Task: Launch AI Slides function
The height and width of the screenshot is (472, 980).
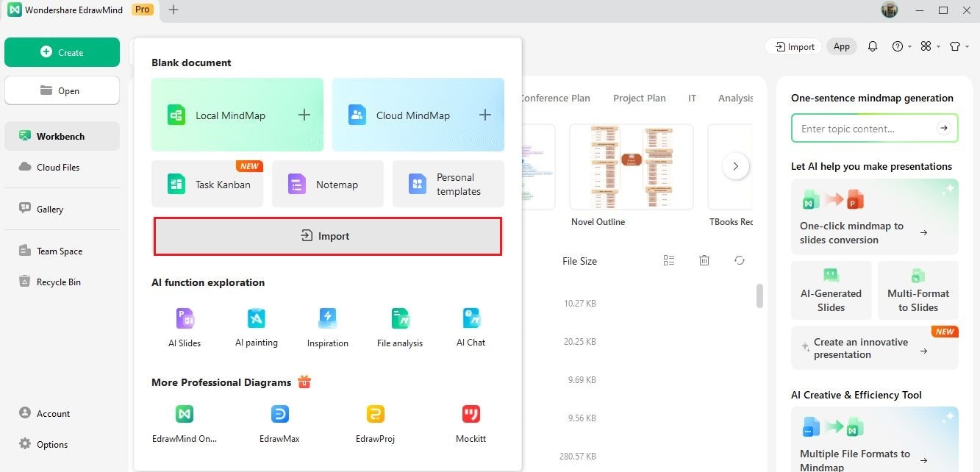Action: (x=185, y=328)
